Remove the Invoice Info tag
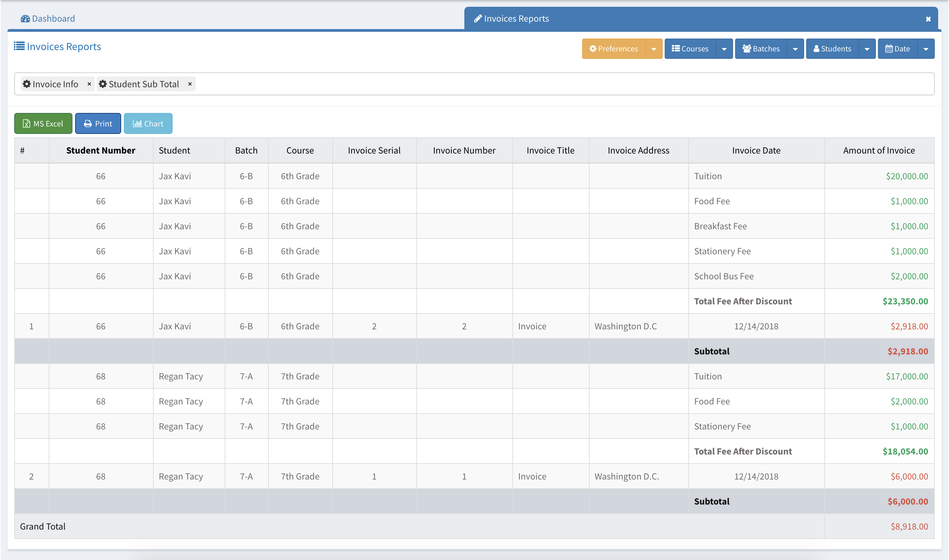949x560 pixels. tap(89, 84)
